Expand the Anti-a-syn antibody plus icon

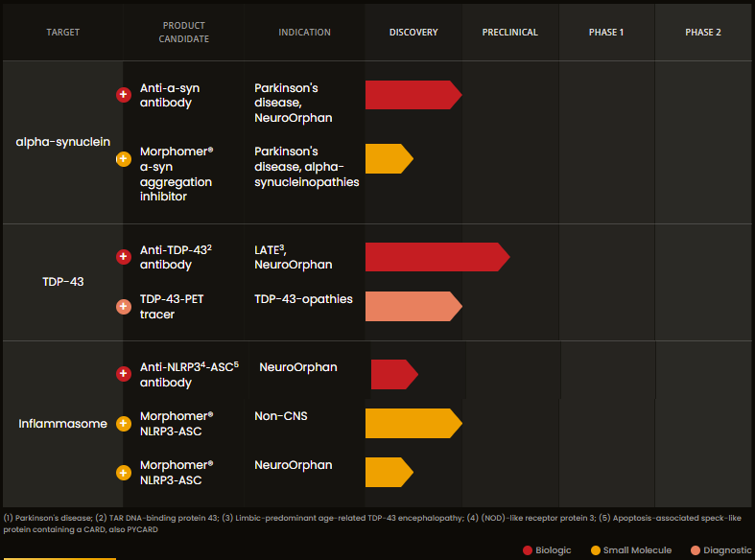(x=123, y=95)
